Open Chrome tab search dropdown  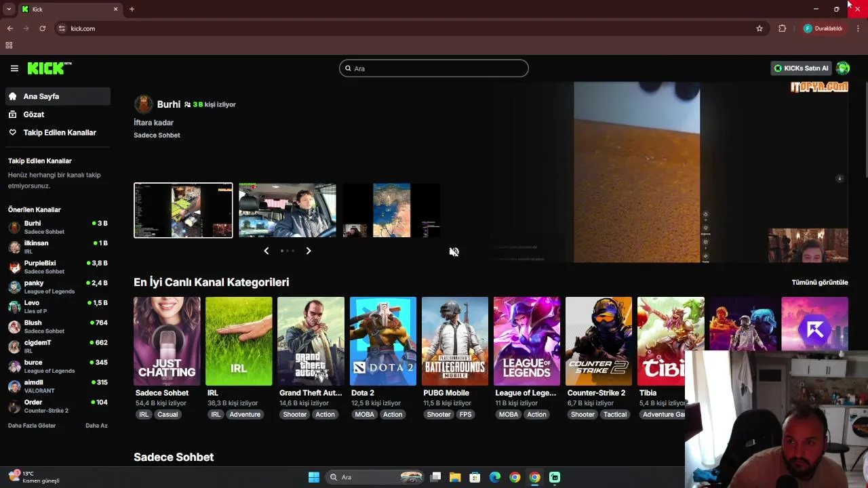9,9
